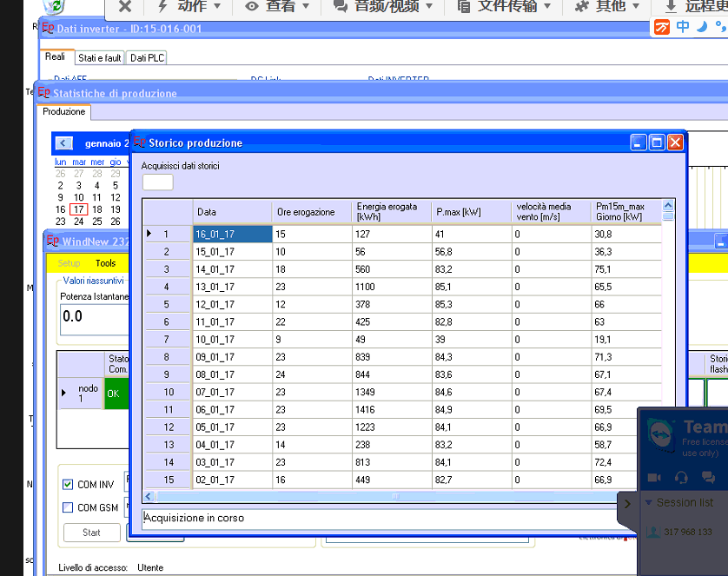Open the 动作 actions menu
This screenshot has width=728, height=576.
point(189,6)
